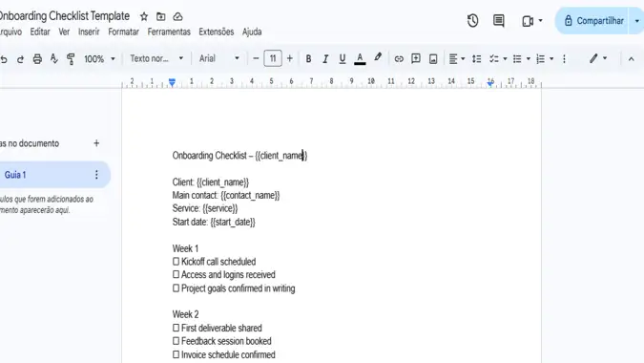This screenshot has height=363, width=644.
Task: Toggle underline formatting
Action: coord(343,59)
